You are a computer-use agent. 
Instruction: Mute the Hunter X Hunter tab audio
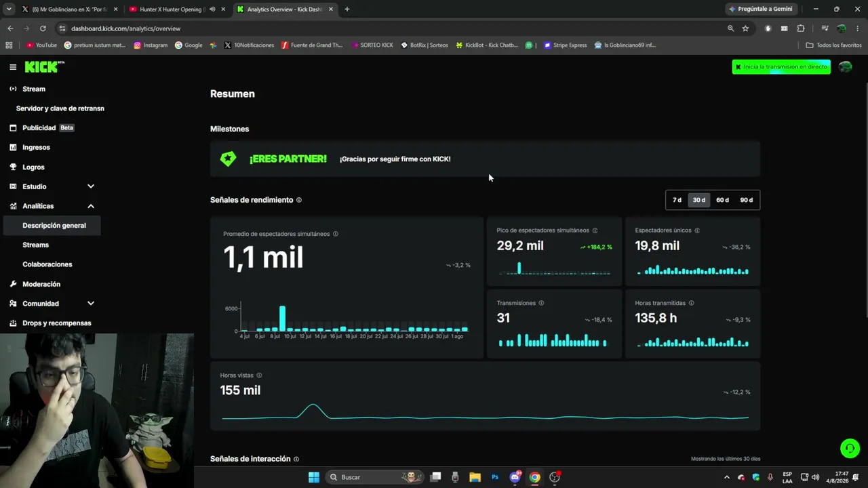tap(212, 9)
